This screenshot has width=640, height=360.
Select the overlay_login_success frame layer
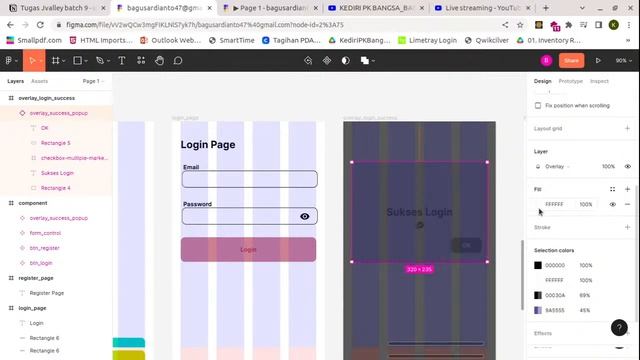click(x=47, y=98)
